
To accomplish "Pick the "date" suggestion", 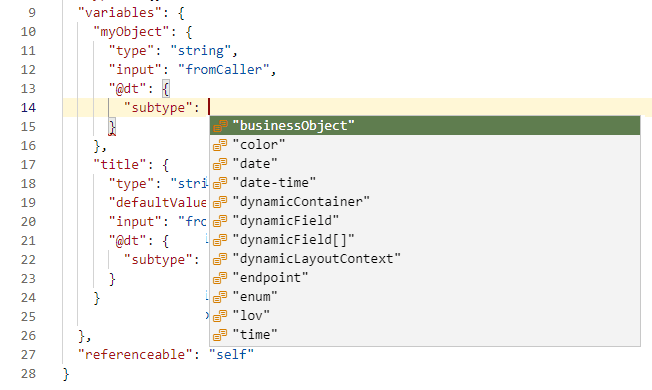I will pos(425,164).
